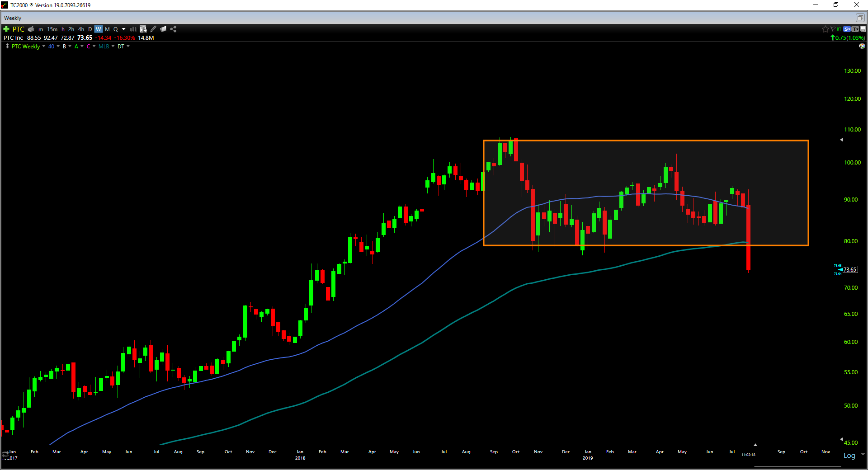Open the gray T dropdown button
Screen dimensions: 868x470
click(855, 29)
